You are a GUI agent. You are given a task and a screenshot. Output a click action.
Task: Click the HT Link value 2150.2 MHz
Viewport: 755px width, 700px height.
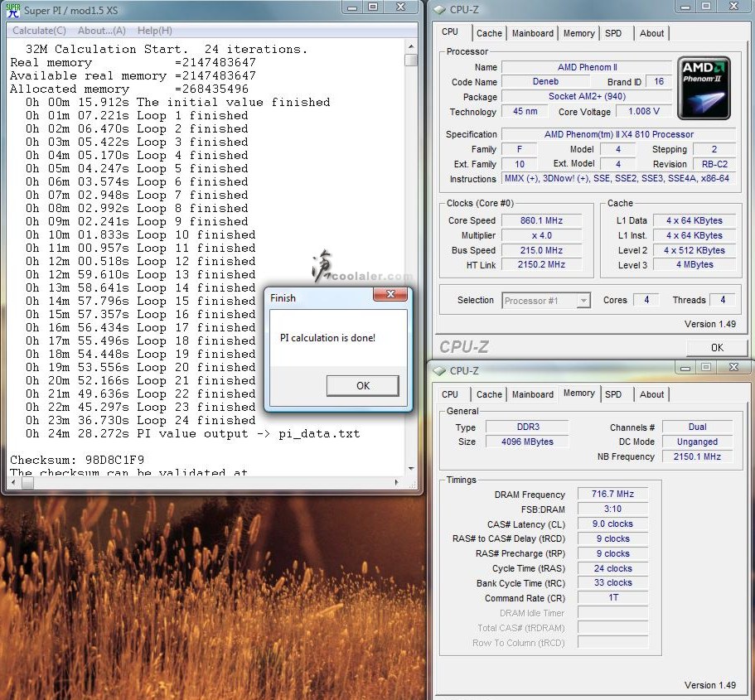[541, 265]
